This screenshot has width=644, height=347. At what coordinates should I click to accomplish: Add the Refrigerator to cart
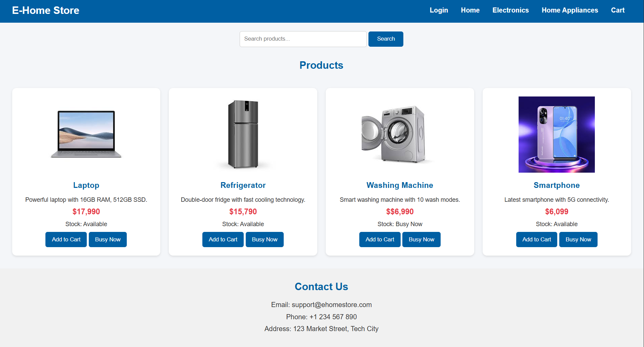(x=223, y=239)
